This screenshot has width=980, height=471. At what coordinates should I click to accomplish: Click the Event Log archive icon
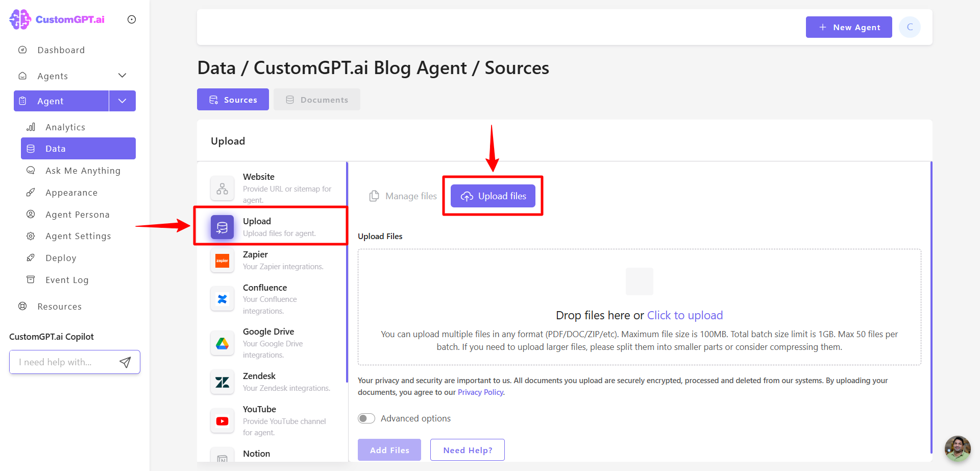pyautogui.click(x=31, y=279)
